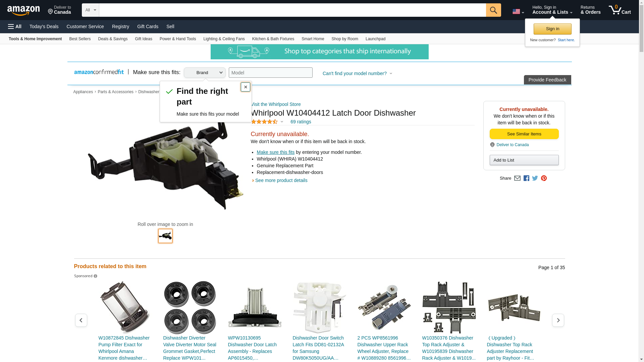Open Gift Cards menu item
Viewport: 644px width, 362px height.
[148, 26]
